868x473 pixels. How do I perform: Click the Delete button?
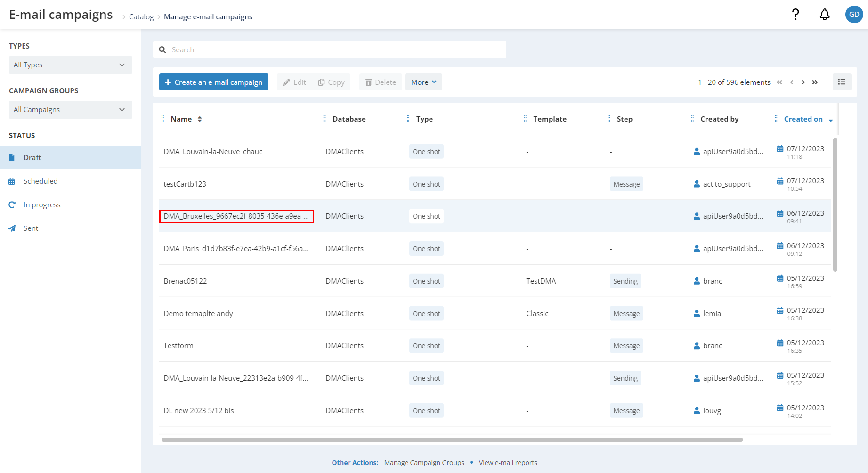point(381,82)
